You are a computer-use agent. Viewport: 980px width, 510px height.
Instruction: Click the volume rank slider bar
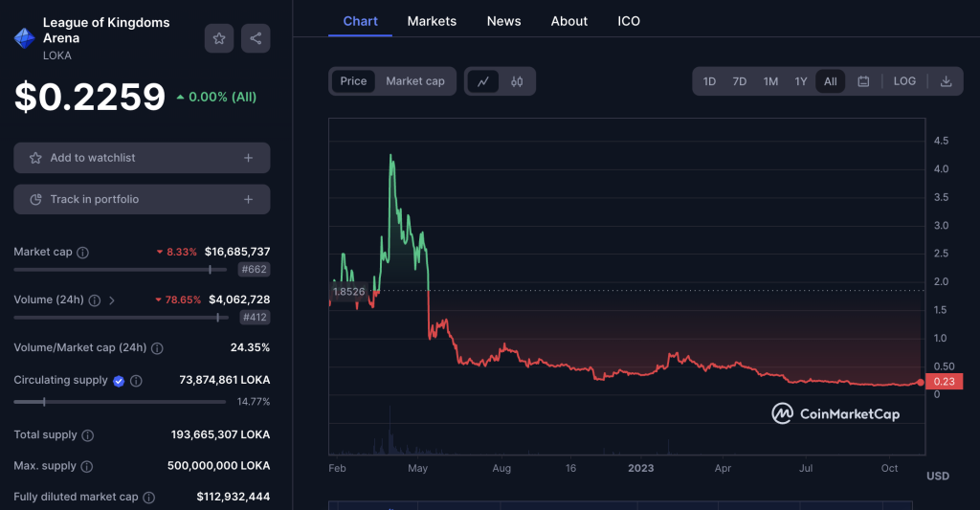coord(121,318)
